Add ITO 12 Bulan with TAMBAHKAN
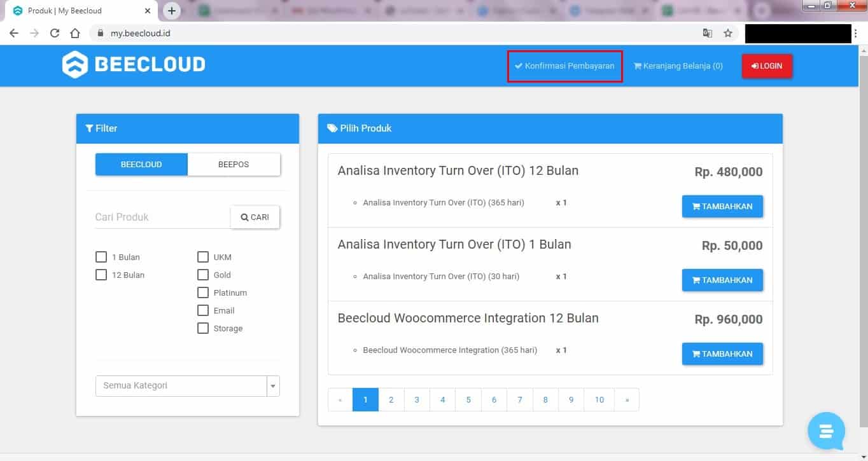868x461 pixels. (722, 206)
